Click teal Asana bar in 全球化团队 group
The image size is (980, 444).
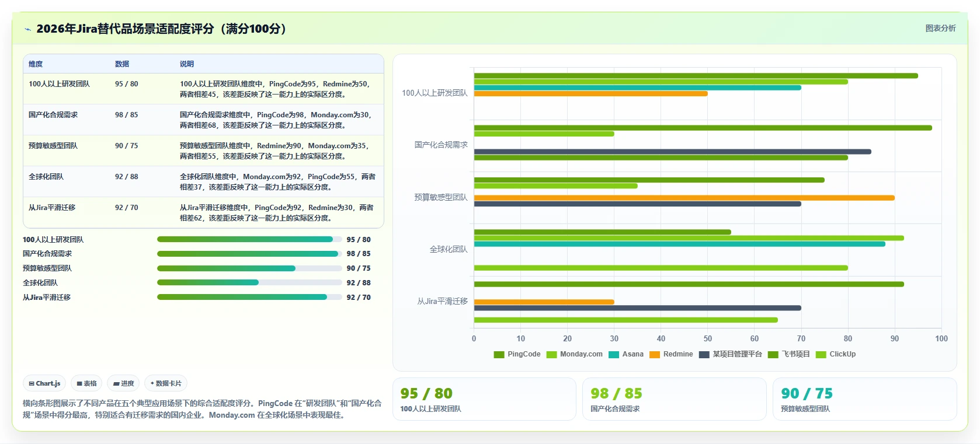pyautogui.click(x=679, y=244)
